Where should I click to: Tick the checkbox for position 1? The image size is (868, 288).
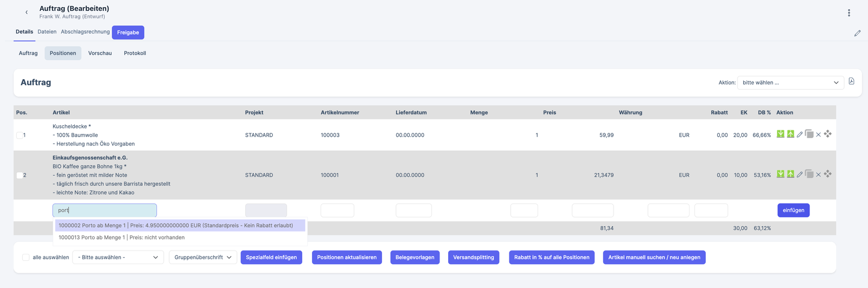(x=20, y=135)
